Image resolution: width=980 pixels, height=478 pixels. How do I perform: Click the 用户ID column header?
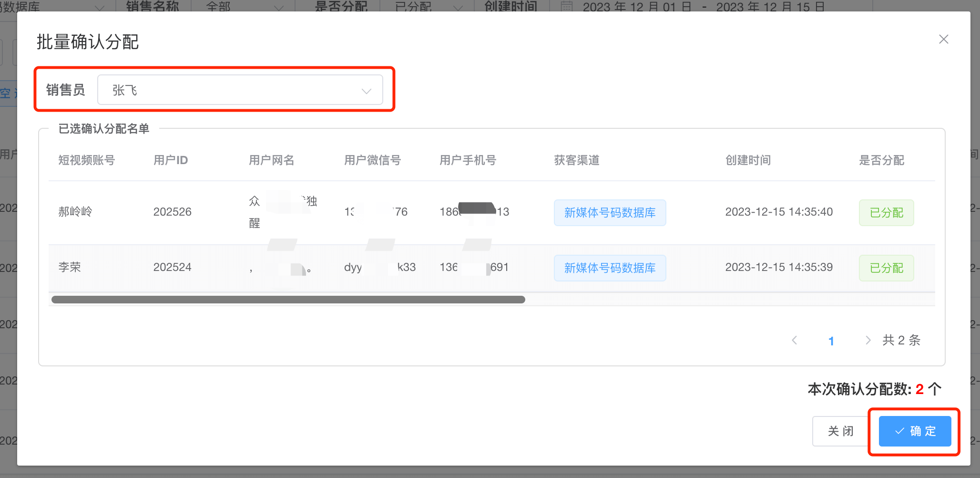tap(171, 160)
